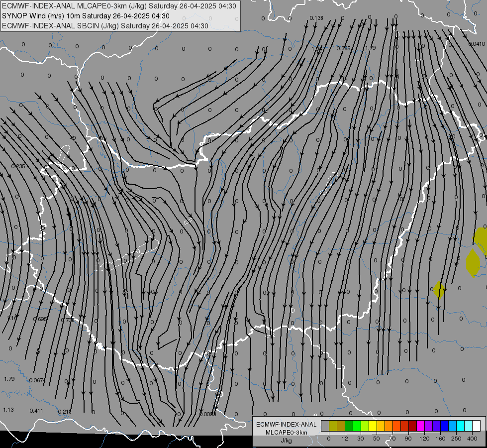
Task: Select the 0.695 map value
Action: [x=40, y=319]
